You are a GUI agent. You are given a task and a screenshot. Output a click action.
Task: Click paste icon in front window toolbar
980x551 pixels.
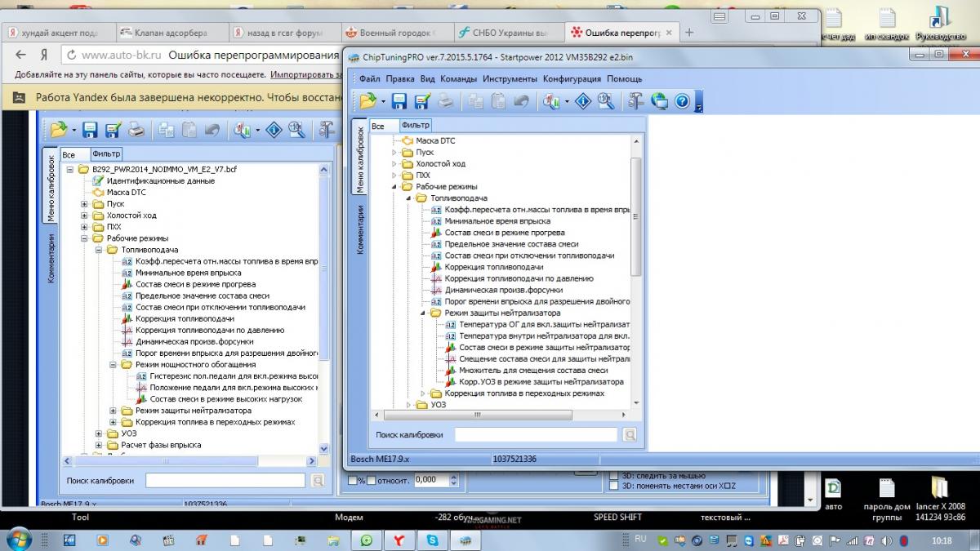497,101
